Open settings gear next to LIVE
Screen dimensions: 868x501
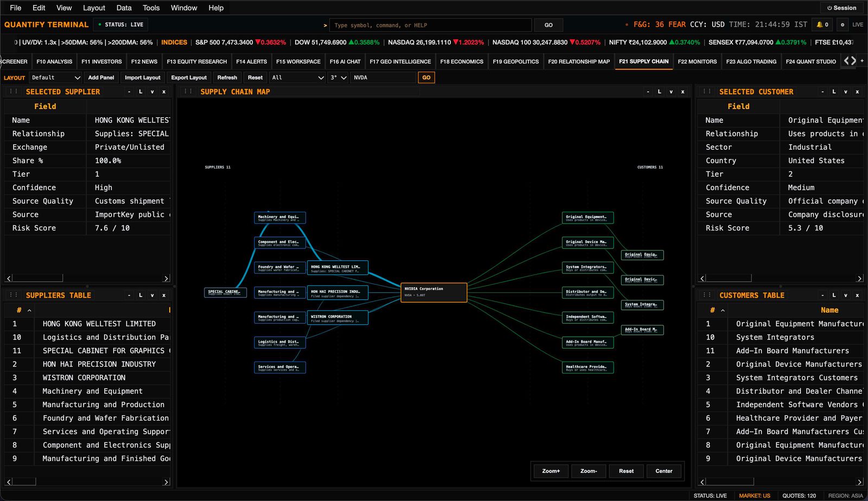pyautogui.click(x=842, y=24)
